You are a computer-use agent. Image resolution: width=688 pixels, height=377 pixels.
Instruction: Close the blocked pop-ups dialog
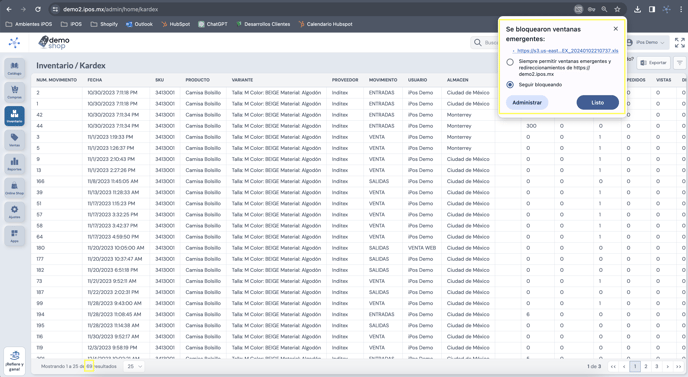coord(616,29)
